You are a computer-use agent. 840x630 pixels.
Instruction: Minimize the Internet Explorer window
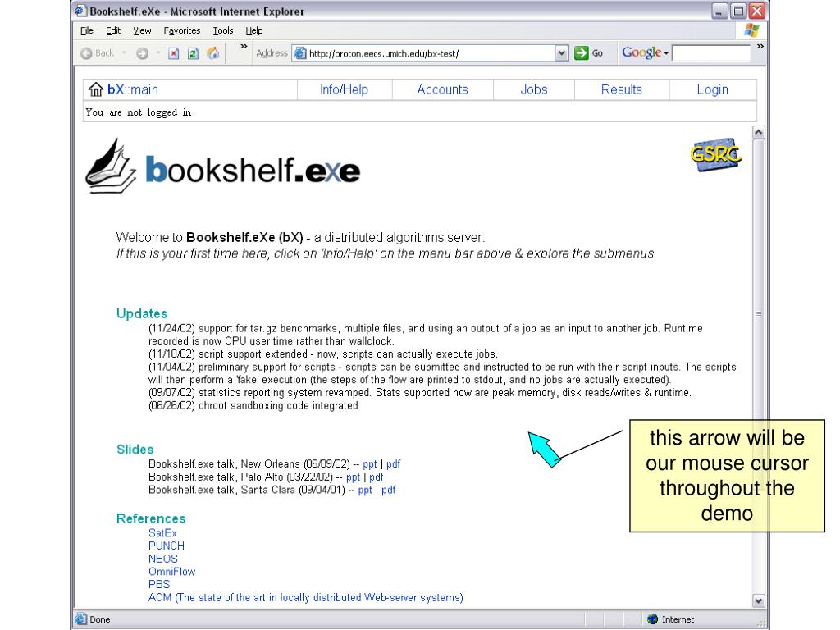point(719,11)
